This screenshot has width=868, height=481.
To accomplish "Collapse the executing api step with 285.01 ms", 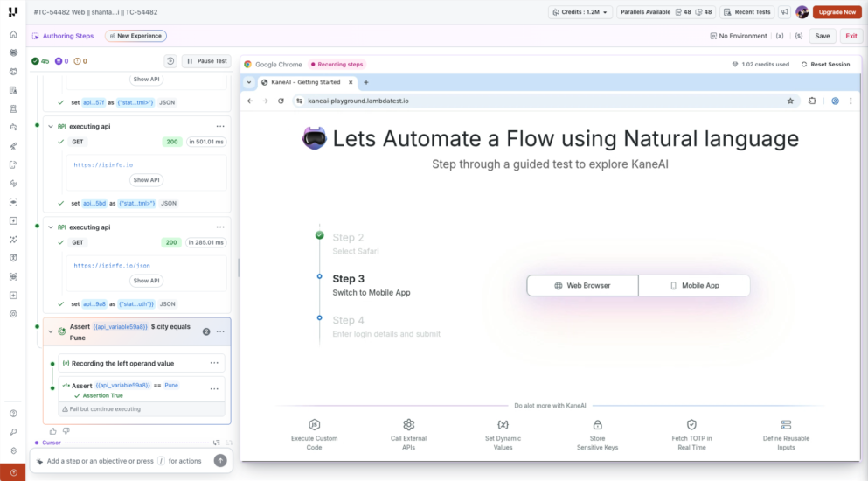I will tap(51, 227).
